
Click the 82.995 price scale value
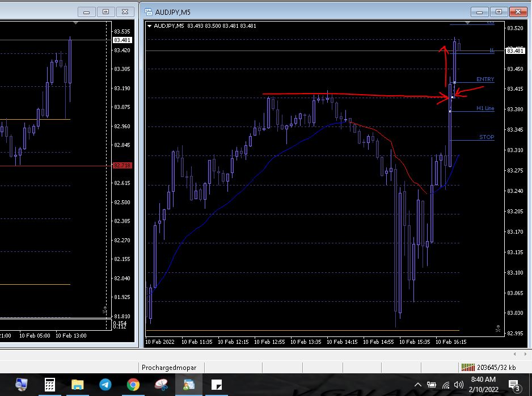pos(515,333)
